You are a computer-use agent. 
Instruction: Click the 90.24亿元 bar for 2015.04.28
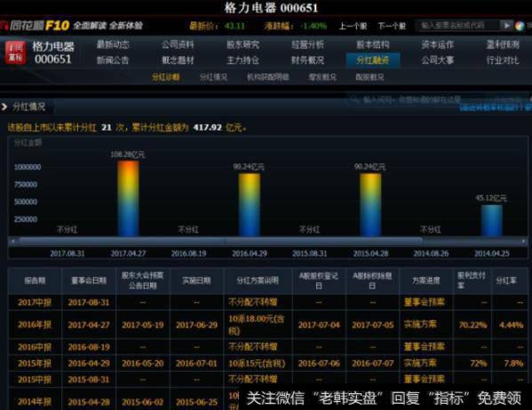pos(370,205)
